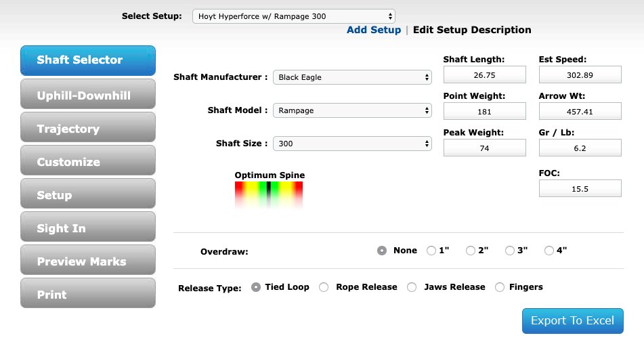Open the Shaft Manufacturer dropdown
This screenshot has height=342, width=644.
click(x=352, y=77)
